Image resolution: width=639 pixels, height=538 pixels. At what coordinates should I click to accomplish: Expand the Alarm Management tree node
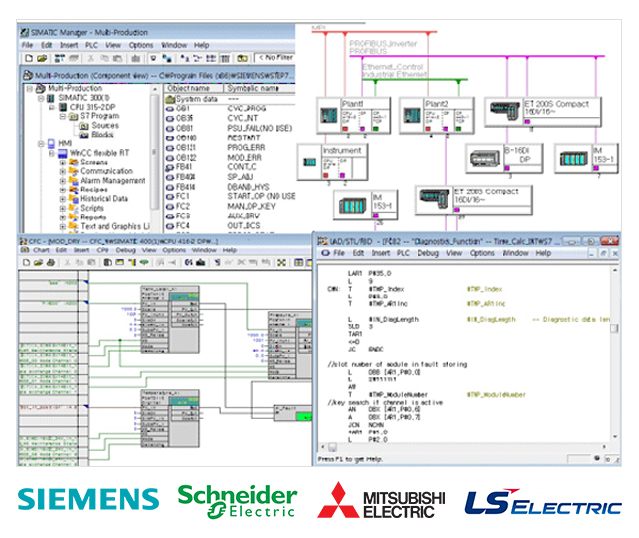point(63,181)
